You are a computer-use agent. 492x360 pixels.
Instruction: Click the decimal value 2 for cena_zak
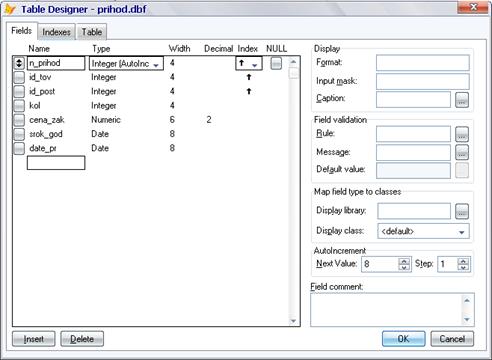pos(209,120)
